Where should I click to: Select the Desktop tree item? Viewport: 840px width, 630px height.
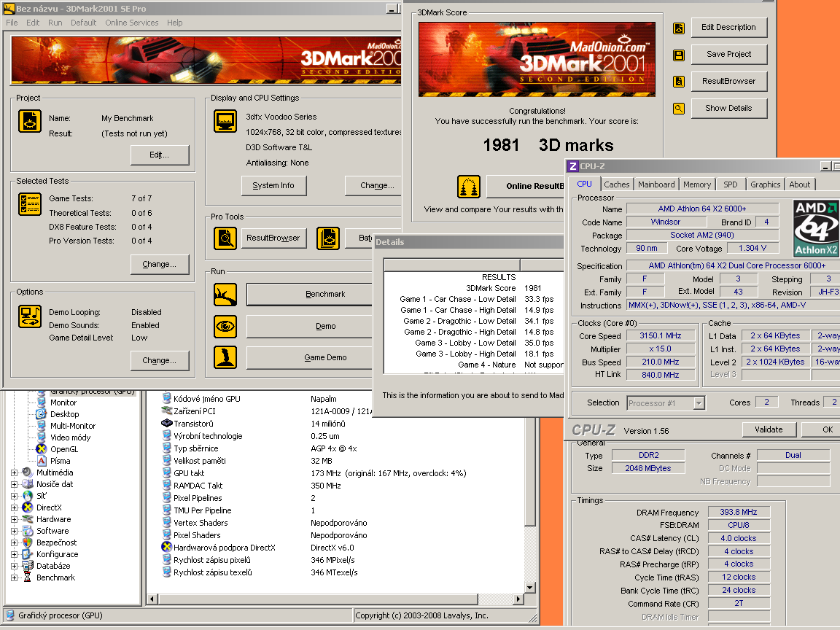[65, 414]
